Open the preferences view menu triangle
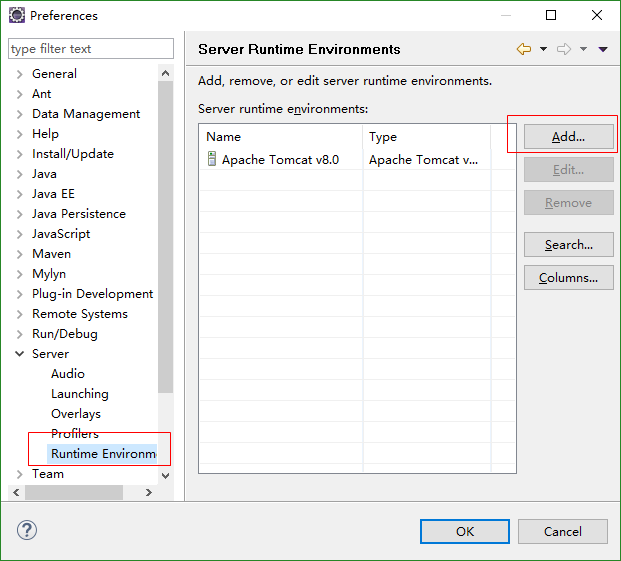621x561 pixels. pos(603,49)
